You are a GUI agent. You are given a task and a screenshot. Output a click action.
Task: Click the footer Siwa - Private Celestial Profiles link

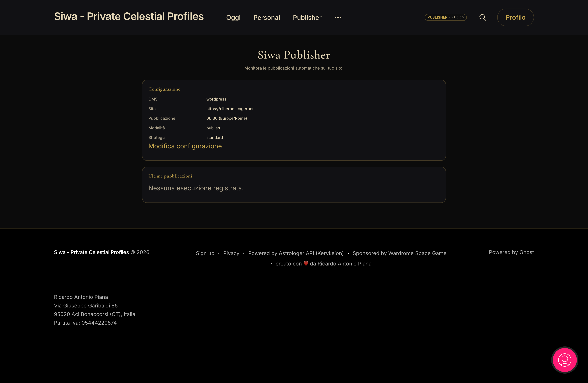pos(91,252)
